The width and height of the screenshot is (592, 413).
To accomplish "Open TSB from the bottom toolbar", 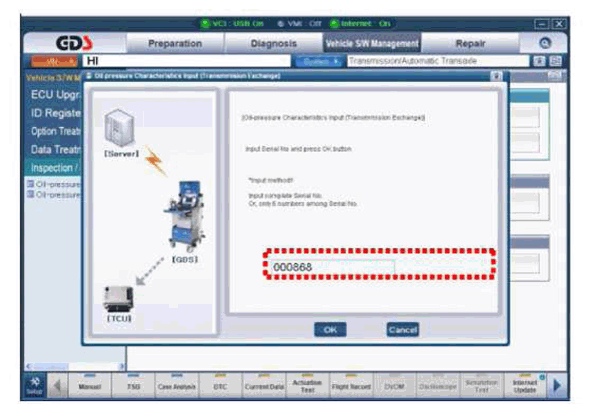I will coord(133,386).
